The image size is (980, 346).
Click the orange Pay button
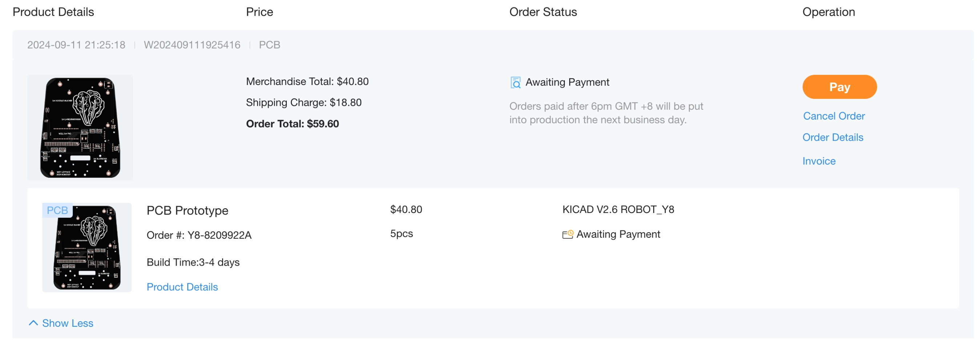click(839, 87)
